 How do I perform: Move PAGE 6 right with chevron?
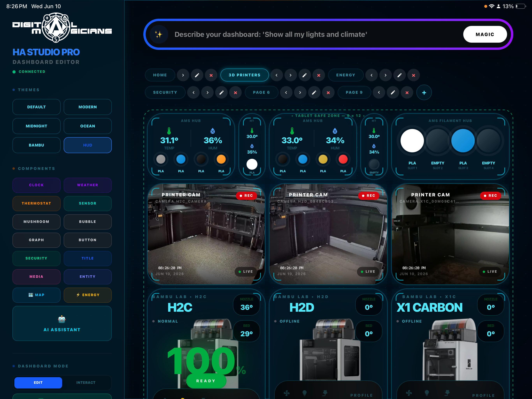pyautogui.click(x=300, y=93)
